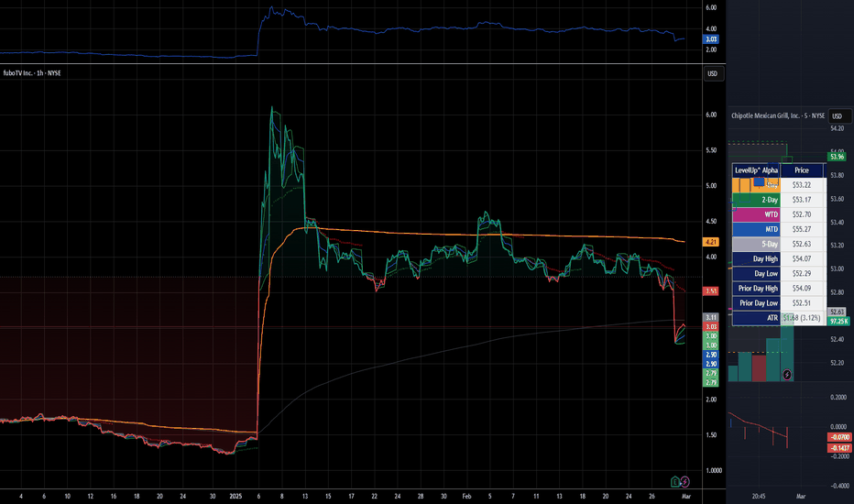The width and height of the screenshot is (854, 504).
Task: Select the green 53.96 price label
Action: 838,157
